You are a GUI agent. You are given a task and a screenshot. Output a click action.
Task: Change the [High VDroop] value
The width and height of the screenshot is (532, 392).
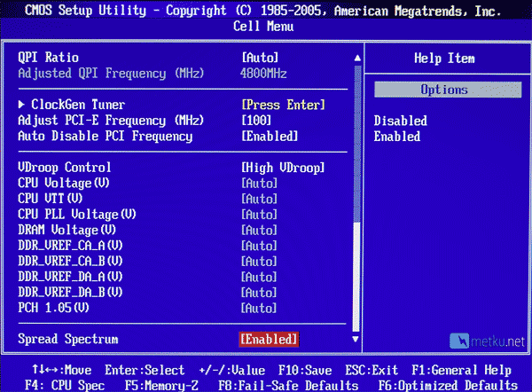[x=283, y=168]
